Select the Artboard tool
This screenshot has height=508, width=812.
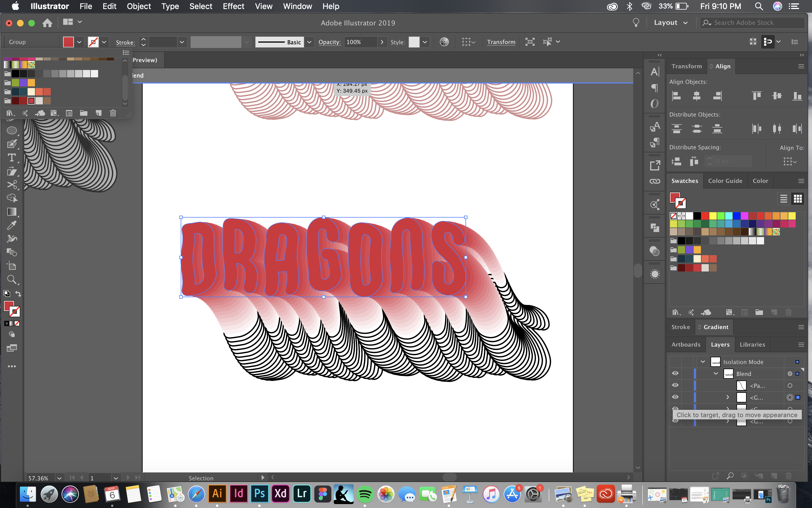12,266
